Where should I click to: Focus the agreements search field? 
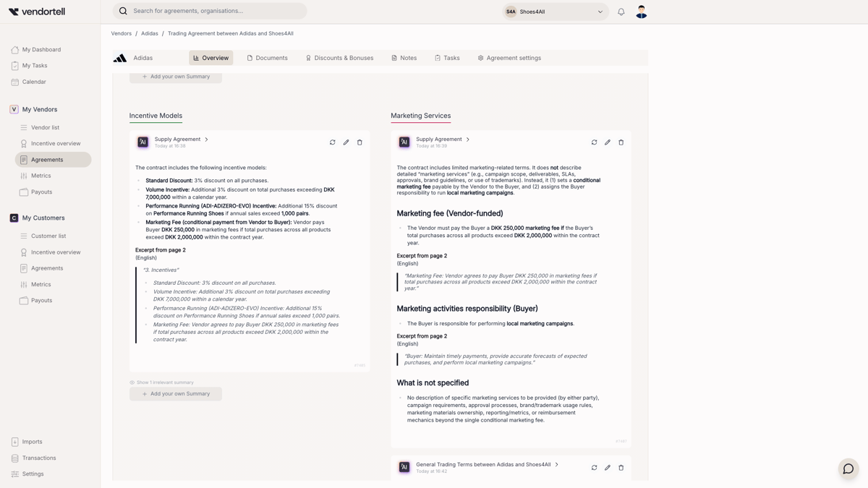217,11
